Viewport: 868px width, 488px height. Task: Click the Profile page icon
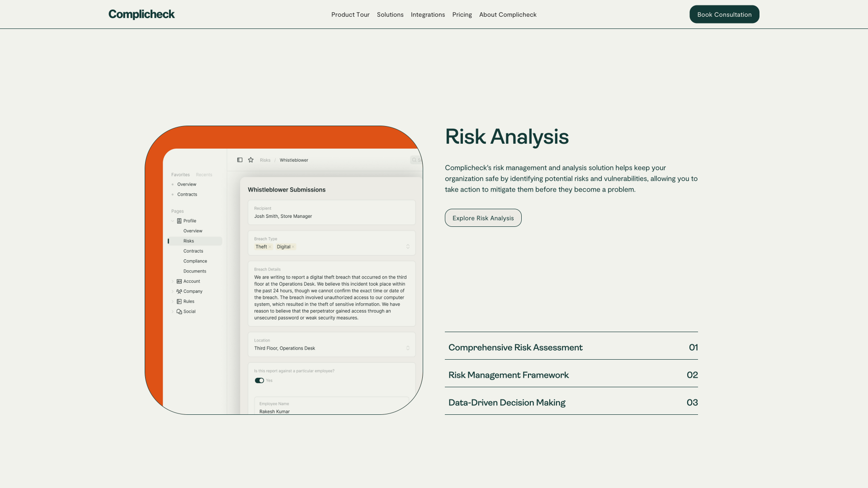(x=179, y=221)
